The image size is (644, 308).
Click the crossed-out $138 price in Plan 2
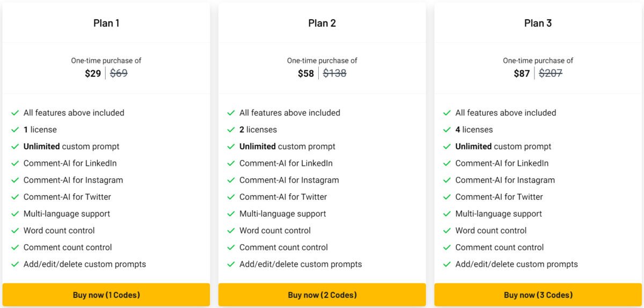click(x=334, y=74)
